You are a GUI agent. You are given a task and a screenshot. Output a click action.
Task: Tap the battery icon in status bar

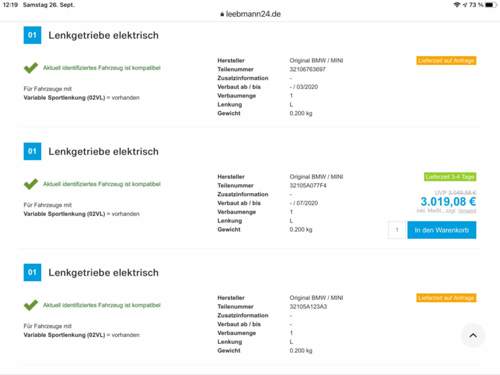(x=491, y=5)
